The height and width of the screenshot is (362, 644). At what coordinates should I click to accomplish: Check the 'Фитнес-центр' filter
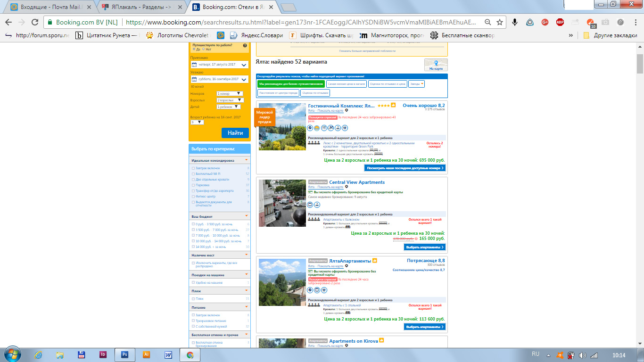(x=193, y=197)
